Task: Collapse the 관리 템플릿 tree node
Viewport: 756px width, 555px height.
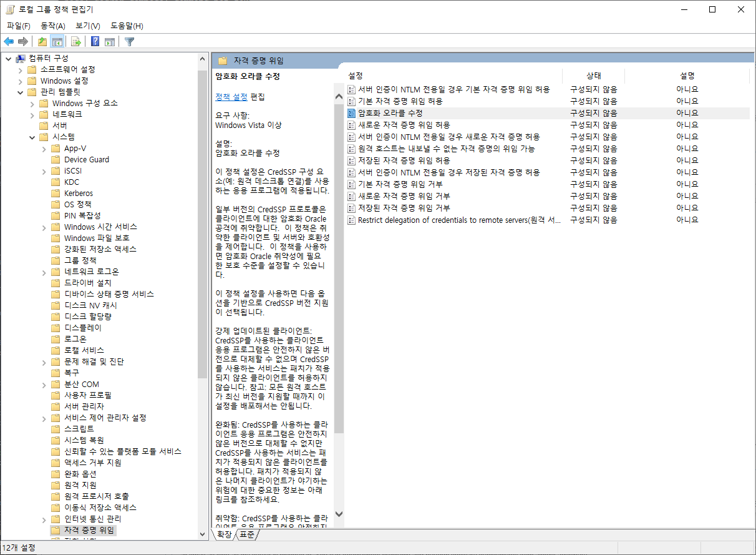Action: [x=21, y=92]
